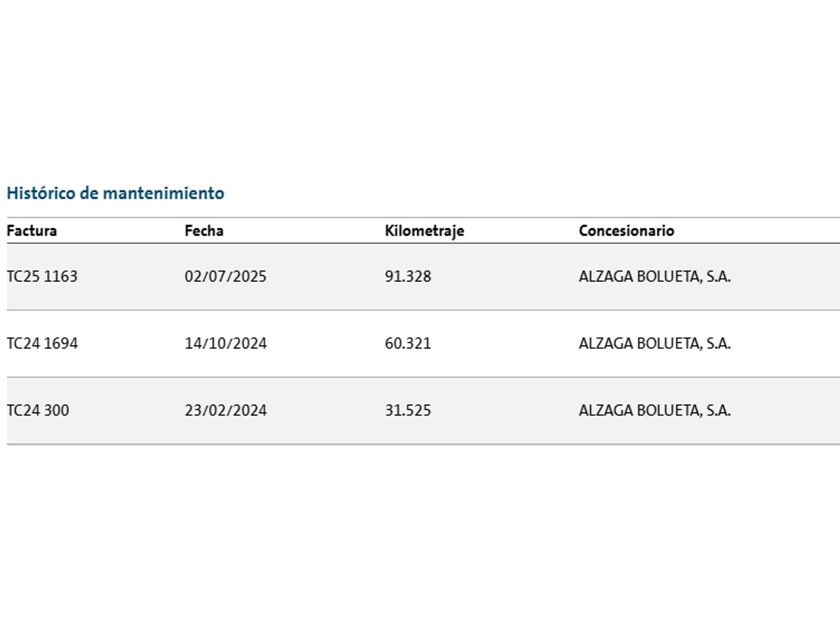This screenshot has width=840, height=631.
Task: Click the Fecha column header
Action: 203,231
